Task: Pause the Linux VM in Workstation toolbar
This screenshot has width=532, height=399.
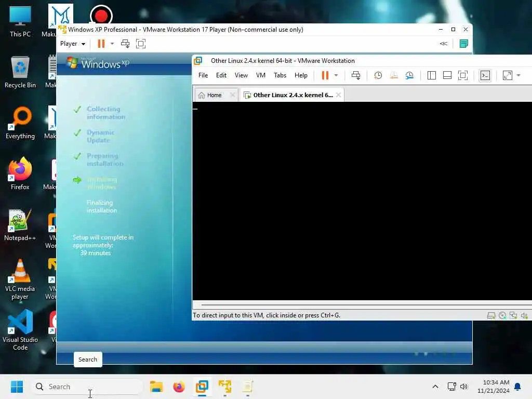Action: click(x=325, y=75)
